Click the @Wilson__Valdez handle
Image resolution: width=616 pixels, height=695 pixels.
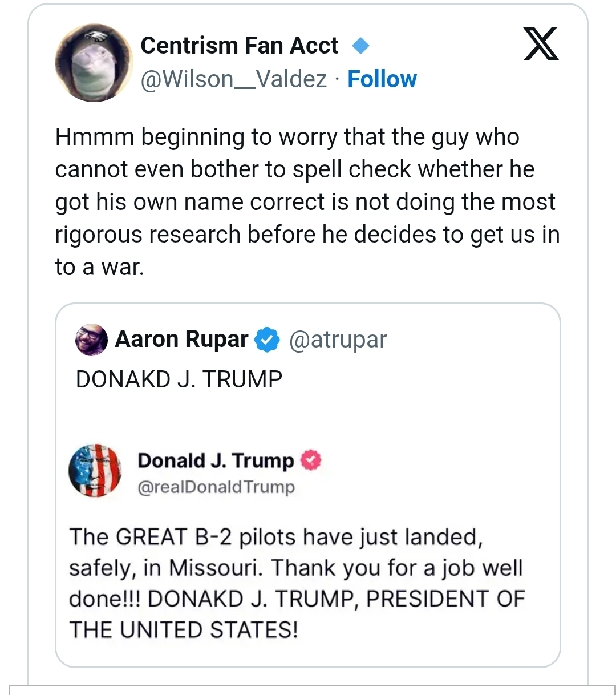pos(234,79)
